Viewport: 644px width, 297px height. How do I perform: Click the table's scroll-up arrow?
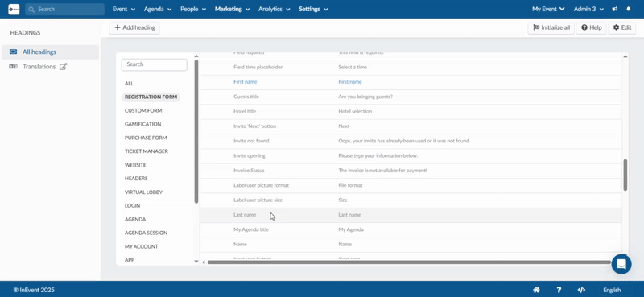(x=625, y=56)
